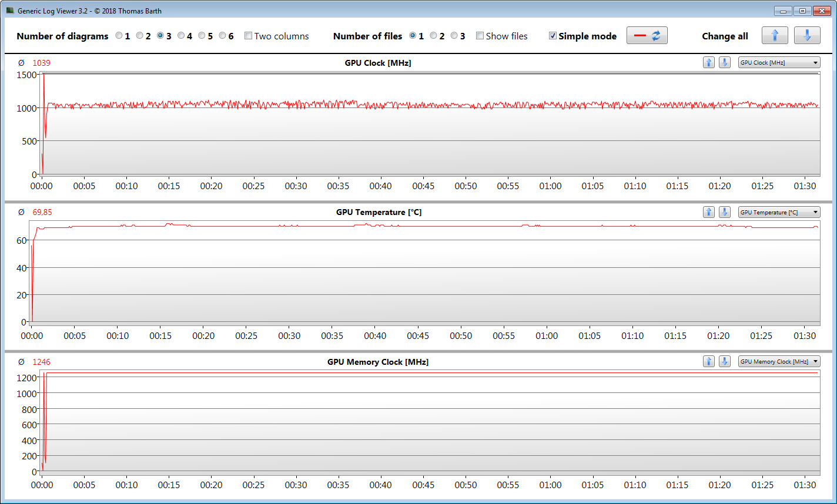The width and height of the screenshot is (837, 504).
Task: Set number of diagrams to 6
Action: pyautogui.click(x=223, y=36)
